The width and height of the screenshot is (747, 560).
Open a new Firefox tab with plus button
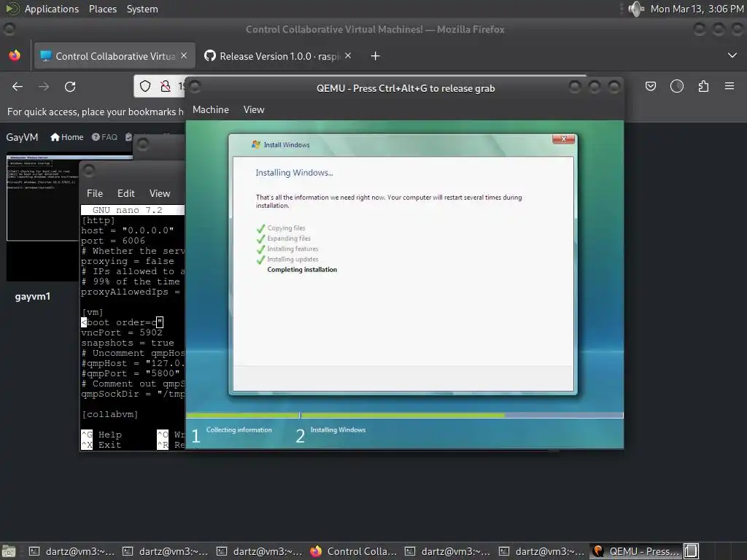point(375,56)
